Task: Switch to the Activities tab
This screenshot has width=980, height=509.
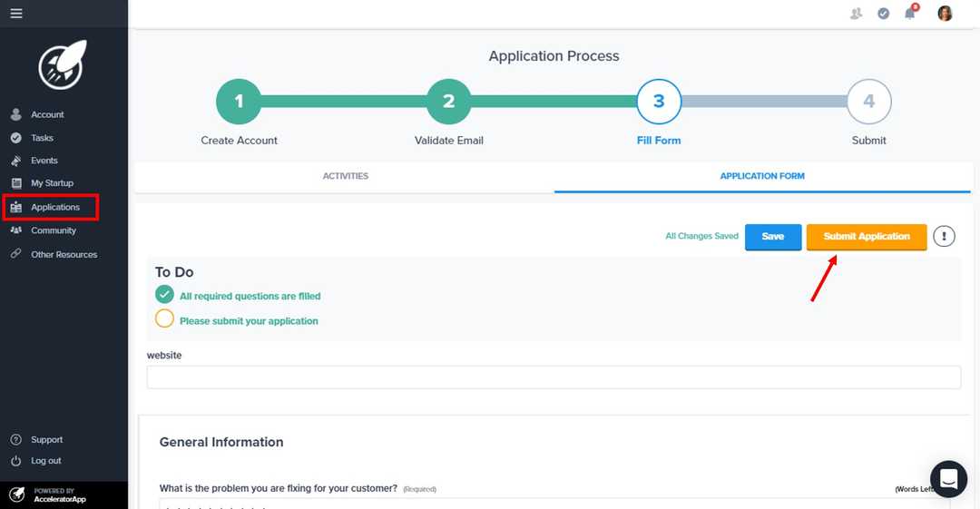Action: [x=346, y=176]
